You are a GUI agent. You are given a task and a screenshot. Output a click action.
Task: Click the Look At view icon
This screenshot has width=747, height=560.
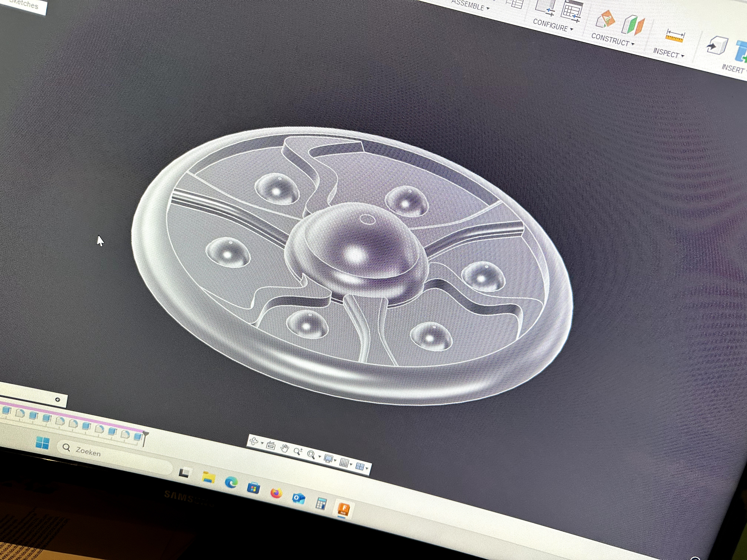[x=270, y=446]
